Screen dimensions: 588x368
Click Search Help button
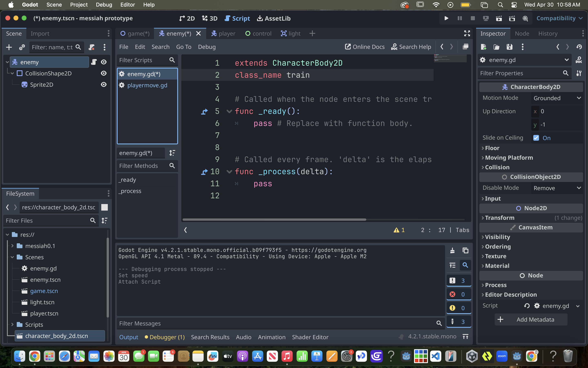click(x=411, y=47)
